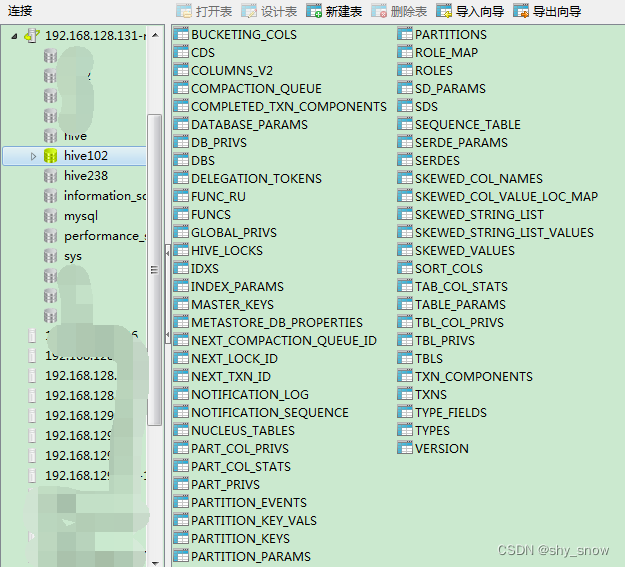Select the NOTIFICATION_LOG table name
625x567 pixels.
(250, 394)
